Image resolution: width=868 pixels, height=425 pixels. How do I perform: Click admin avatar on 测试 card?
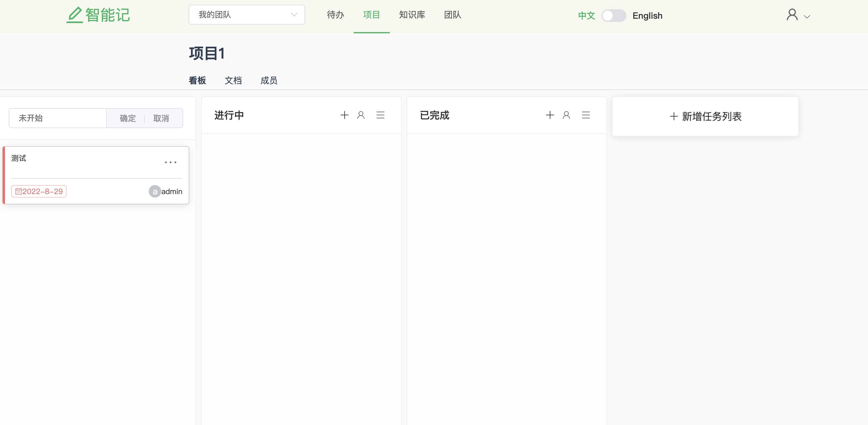pos(155,191)
